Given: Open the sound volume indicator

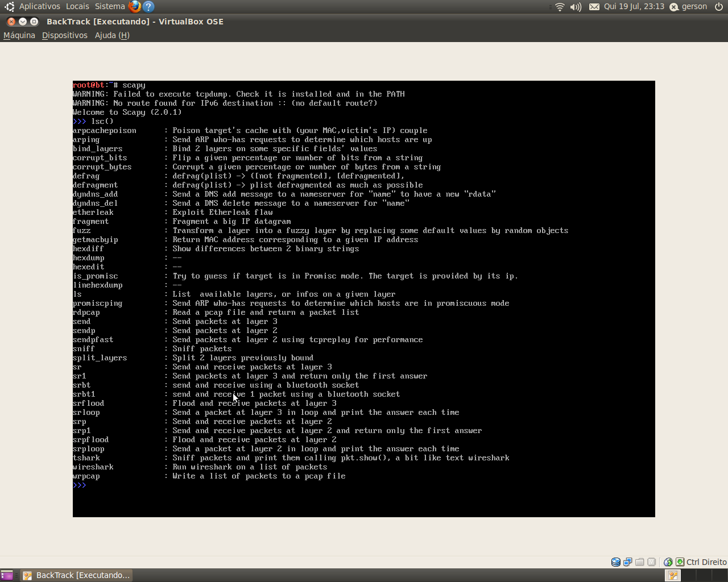Looking at the screenshot, I should click(576, 7).
